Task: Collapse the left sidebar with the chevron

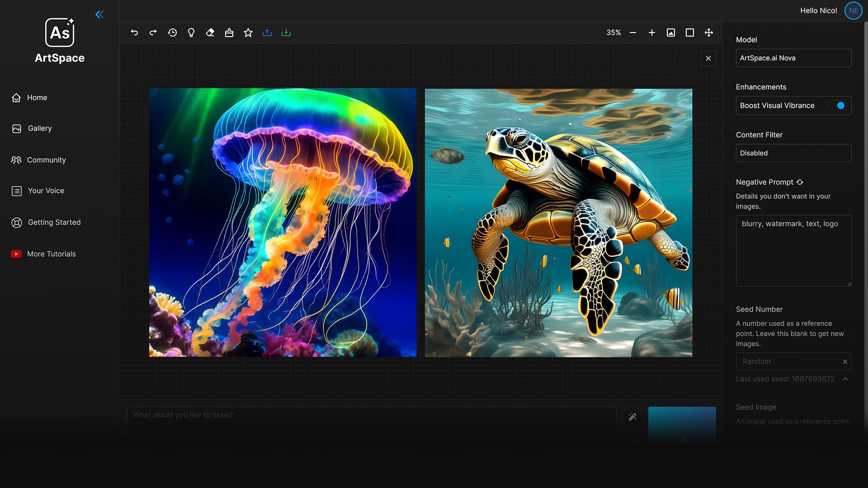Action: point(99,14)
